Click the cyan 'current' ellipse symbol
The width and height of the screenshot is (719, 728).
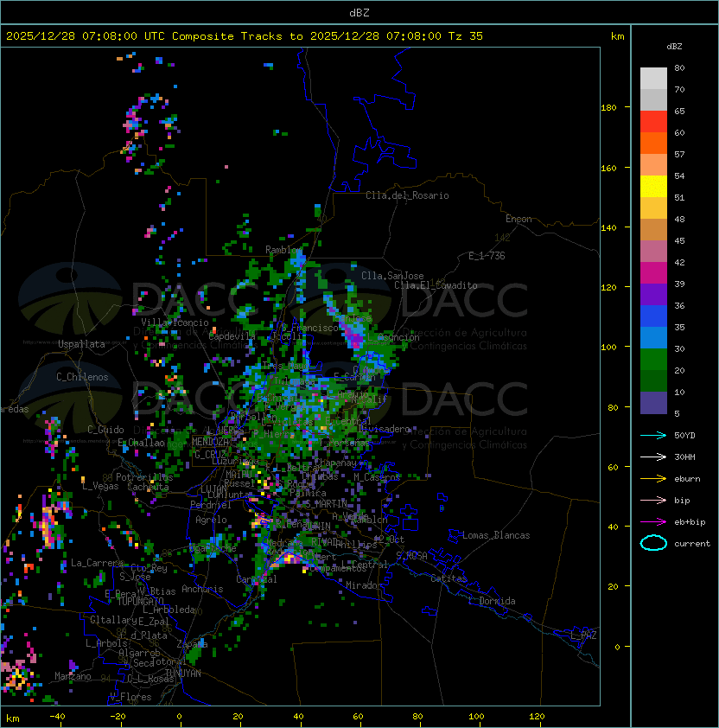[x=653, y=543]
